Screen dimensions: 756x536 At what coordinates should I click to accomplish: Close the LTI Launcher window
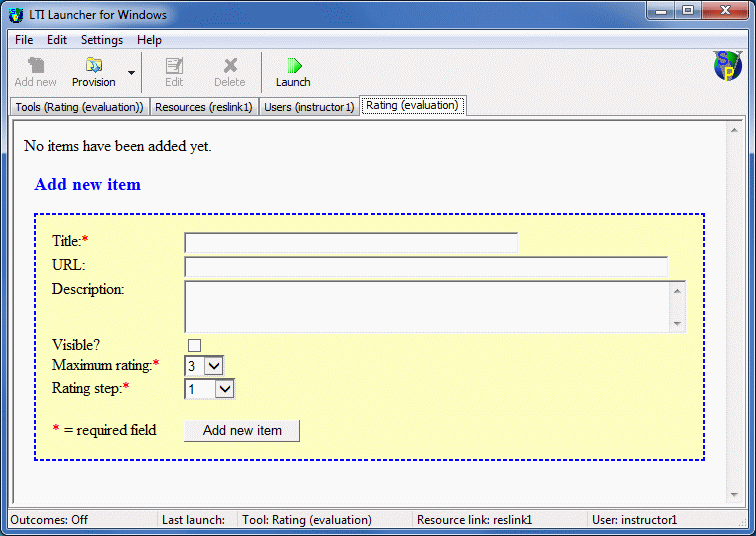(726, 11)
